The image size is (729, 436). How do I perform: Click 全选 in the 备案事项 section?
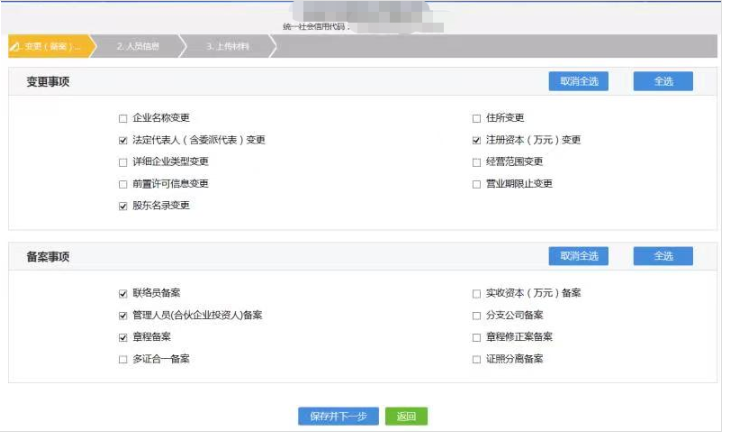[663, 256]
